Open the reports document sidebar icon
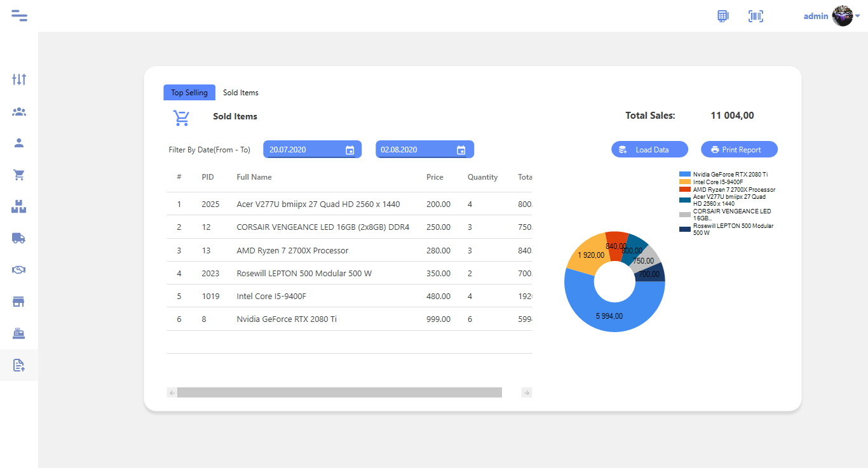 pos(19,365)
